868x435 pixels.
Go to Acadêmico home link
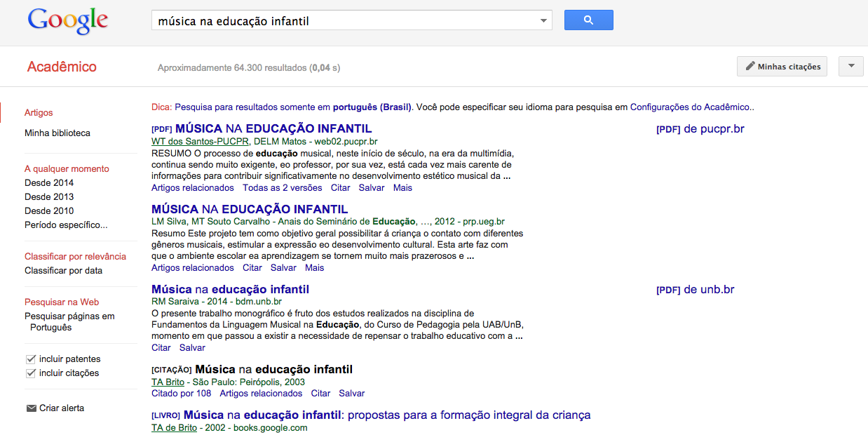click(x=62, y=67)
